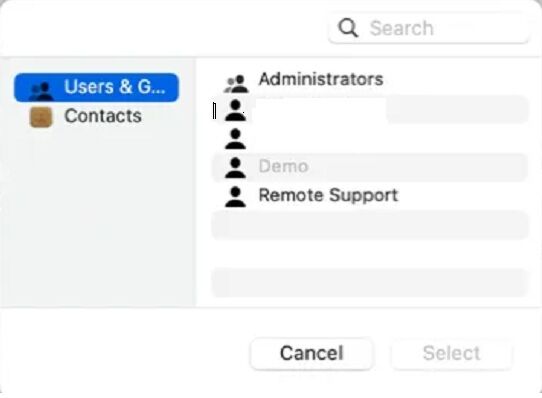
Task: Click the user icon below Administrators
Action: [235, 110]
